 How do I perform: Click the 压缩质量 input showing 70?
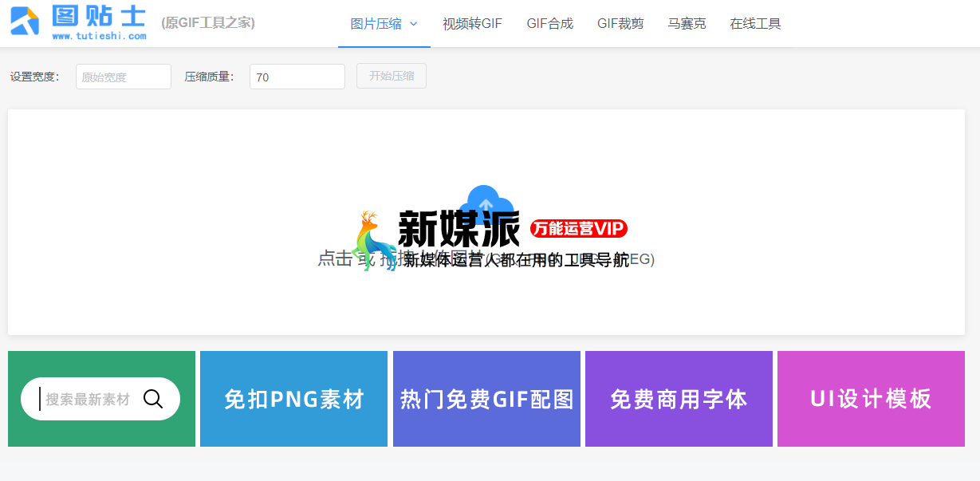297,77
